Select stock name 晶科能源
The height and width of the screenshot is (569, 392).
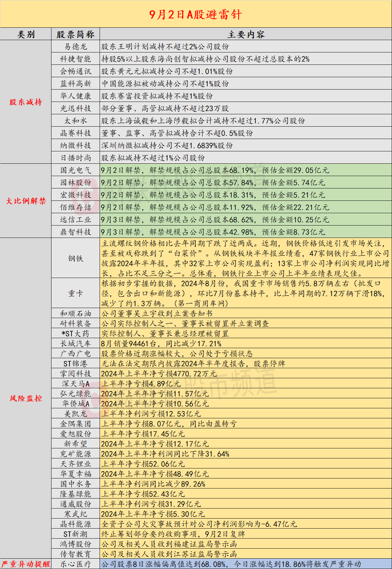(76, 524)
